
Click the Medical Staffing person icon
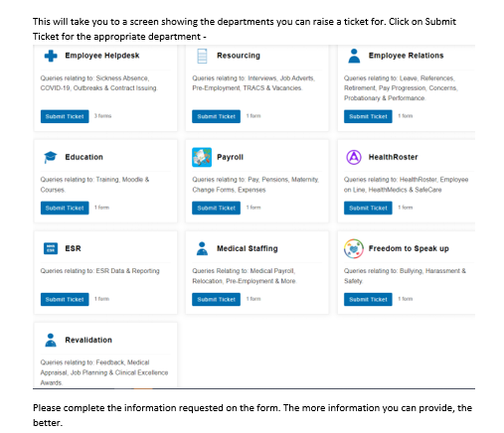(202, 248)
